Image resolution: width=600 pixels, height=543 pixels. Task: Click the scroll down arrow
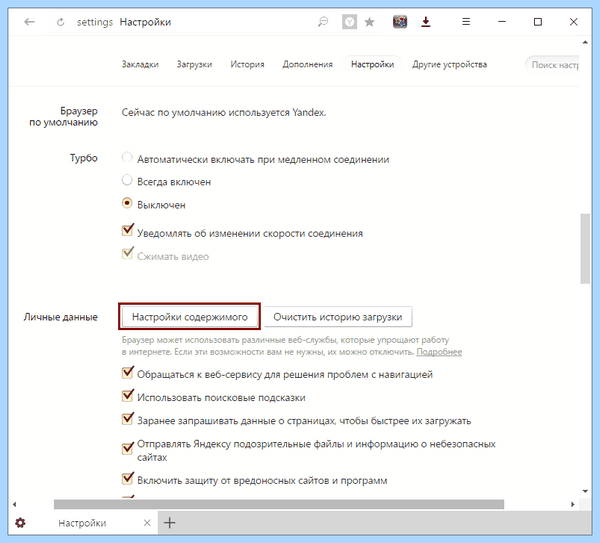coord(585,491)
